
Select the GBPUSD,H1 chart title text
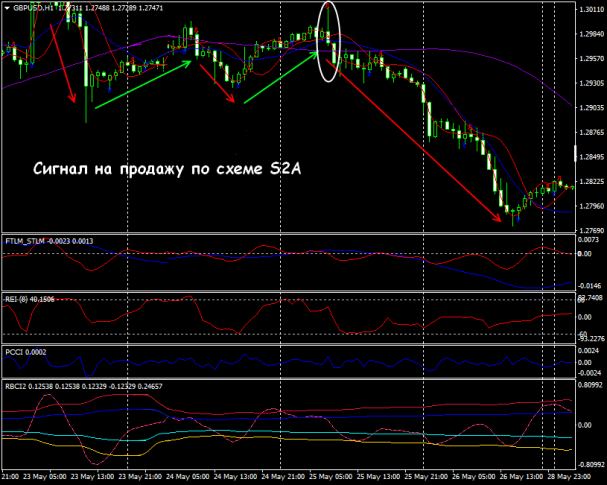click(33, 8)
